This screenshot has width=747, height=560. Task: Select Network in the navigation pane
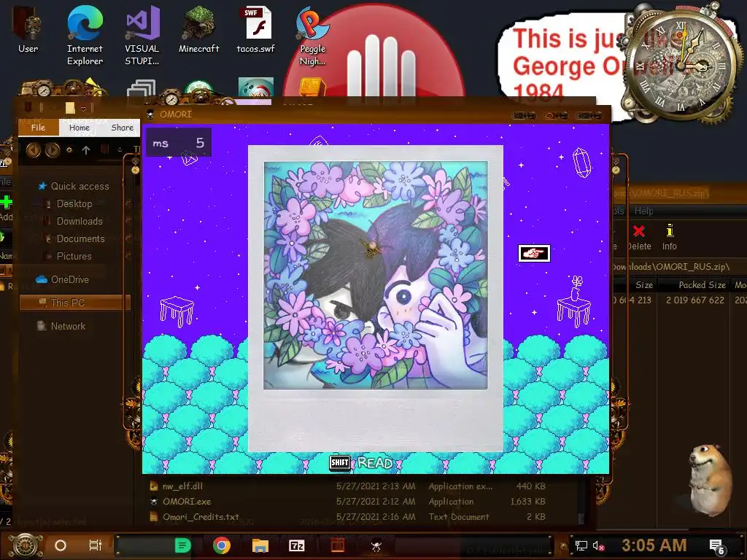point(68,326)
